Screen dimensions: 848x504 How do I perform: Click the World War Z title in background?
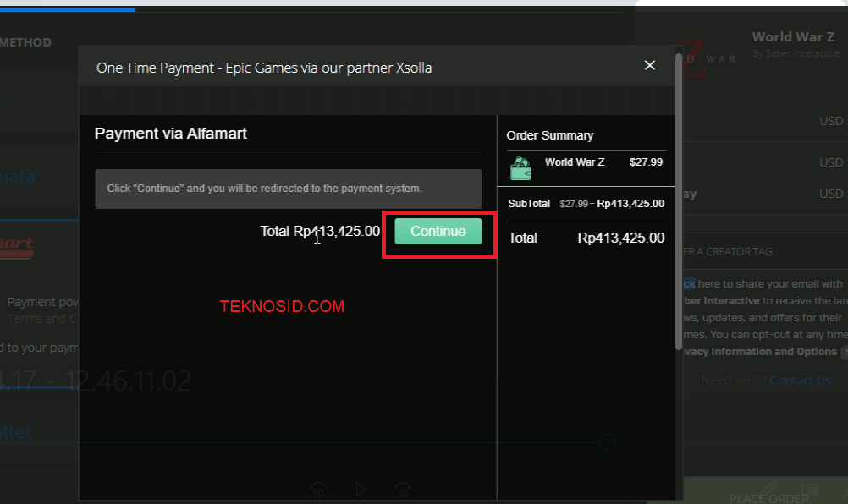coord(793,36)
